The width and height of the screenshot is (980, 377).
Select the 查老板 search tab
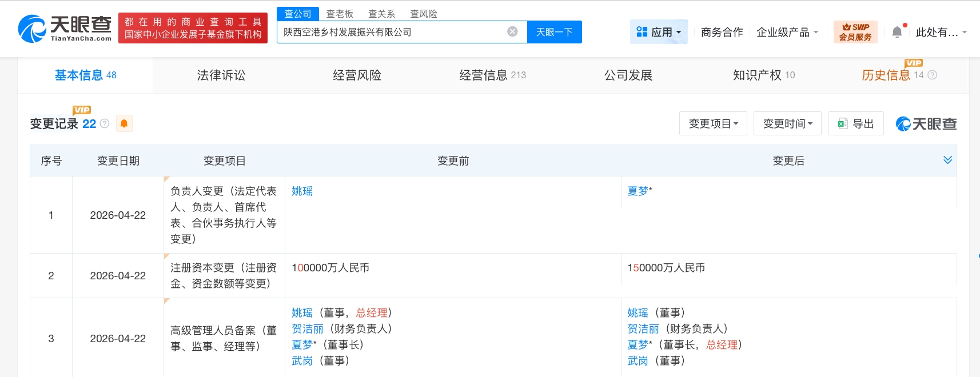pyautogui.click(x=340, y=14)
